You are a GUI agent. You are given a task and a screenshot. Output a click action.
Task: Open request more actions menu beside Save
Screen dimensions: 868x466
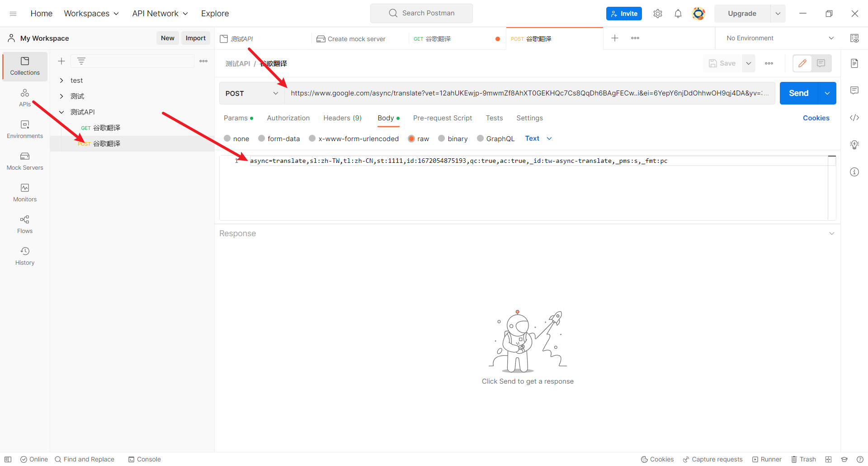pyautogui.click(x=769, y=63)
